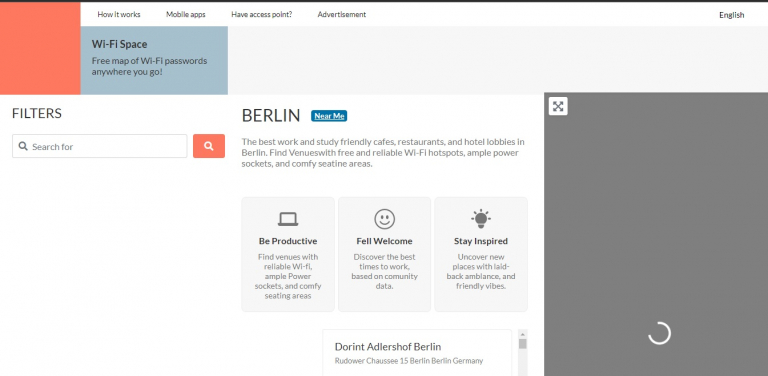Open the How it works page
Screen dimensions: 768x376
tap(119, 15)
